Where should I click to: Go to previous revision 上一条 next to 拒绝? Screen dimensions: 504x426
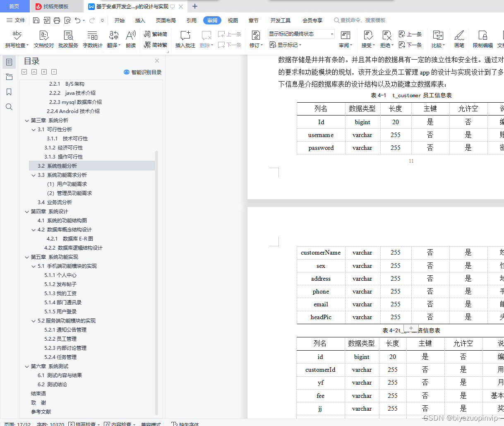pyautogui.click(x=410, y=34)
